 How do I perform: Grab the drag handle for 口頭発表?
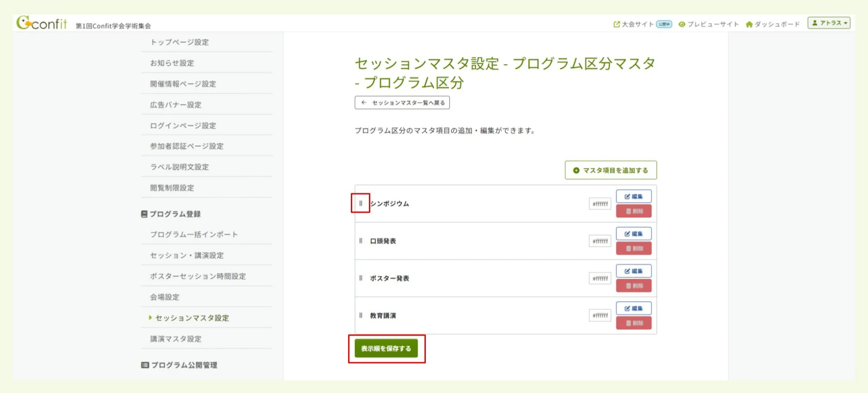(361, 241)
